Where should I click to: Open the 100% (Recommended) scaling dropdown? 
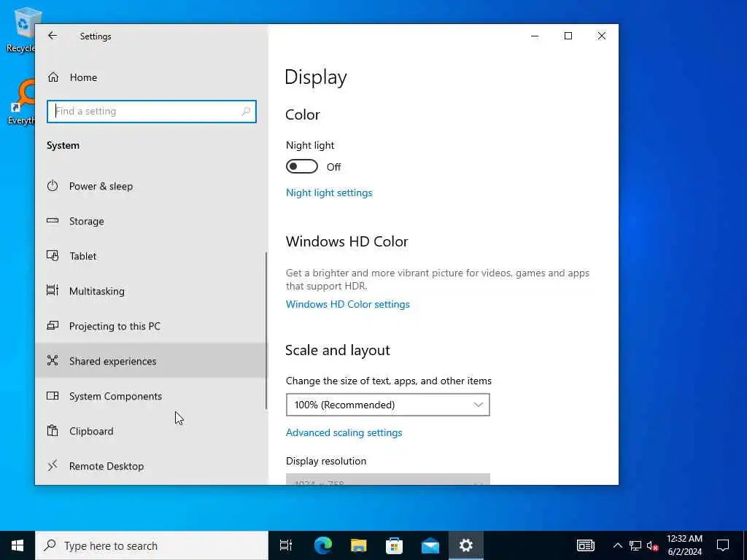coord(388,405)
